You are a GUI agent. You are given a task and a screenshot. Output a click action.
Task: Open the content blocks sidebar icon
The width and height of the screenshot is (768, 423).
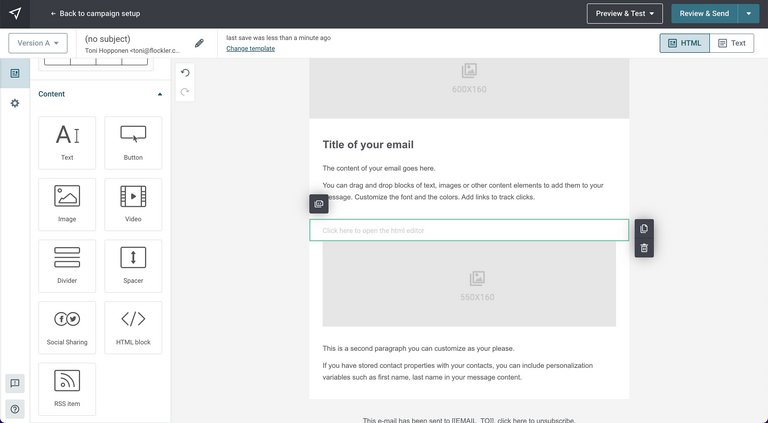15,73
